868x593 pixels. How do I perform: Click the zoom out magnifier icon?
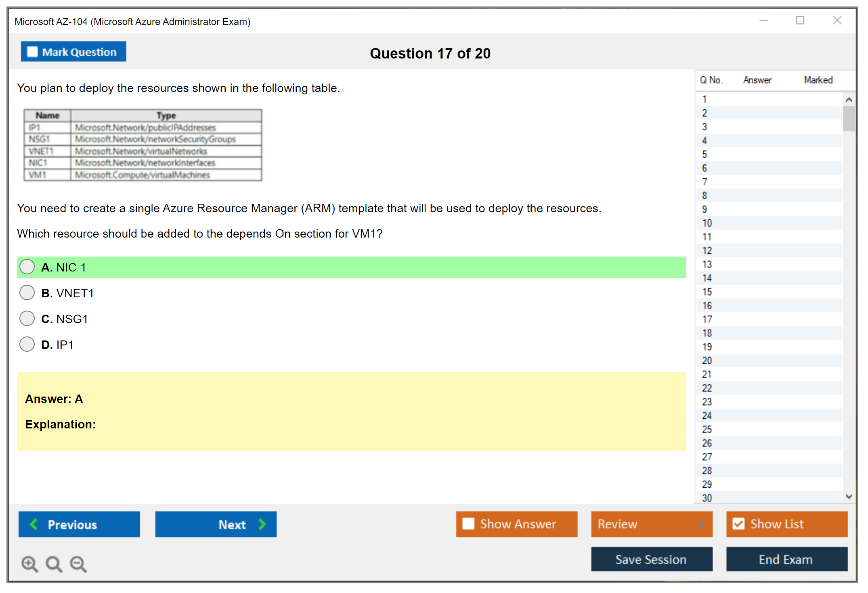point(78,564)
